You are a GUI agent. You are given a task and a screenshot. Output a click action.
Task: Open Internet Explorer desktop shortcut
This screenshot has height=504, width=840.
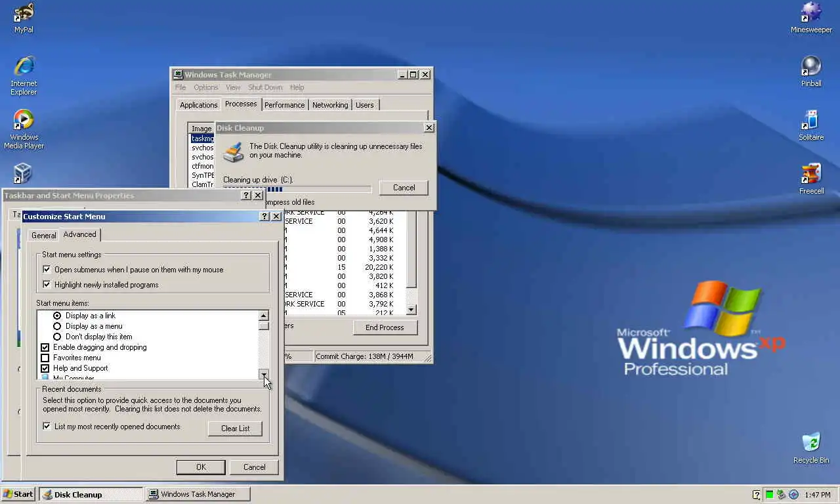click(24, 76)
